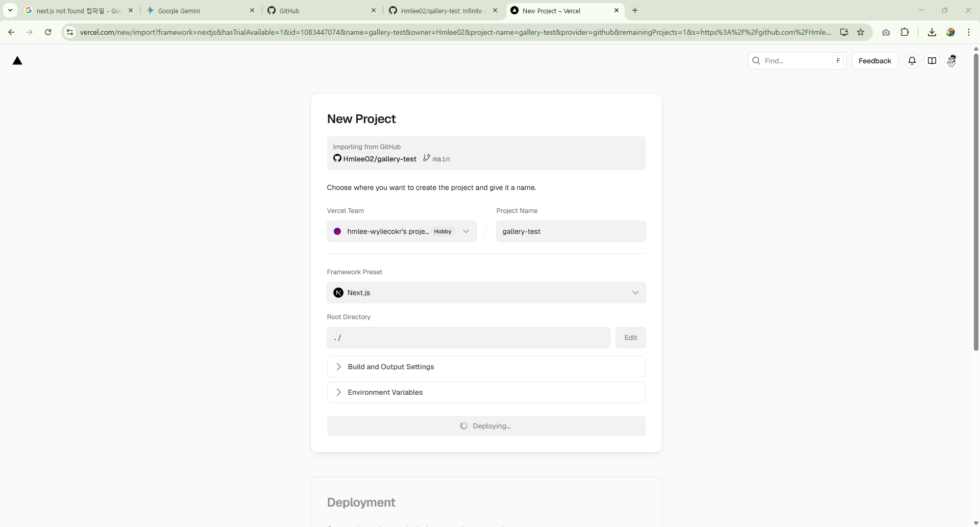The height and width of the screenshot is (527, 980).
Task: Bookmark this page with the star icon
Action: pyautogui.click(x=861, y=32)
